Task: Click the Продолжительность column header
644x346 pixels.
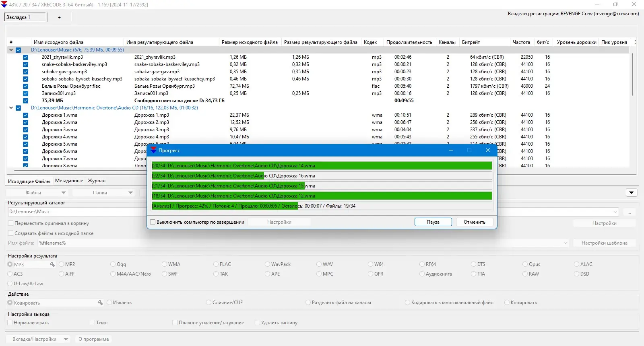Action: pyautogui.click(x=409, y=42)
